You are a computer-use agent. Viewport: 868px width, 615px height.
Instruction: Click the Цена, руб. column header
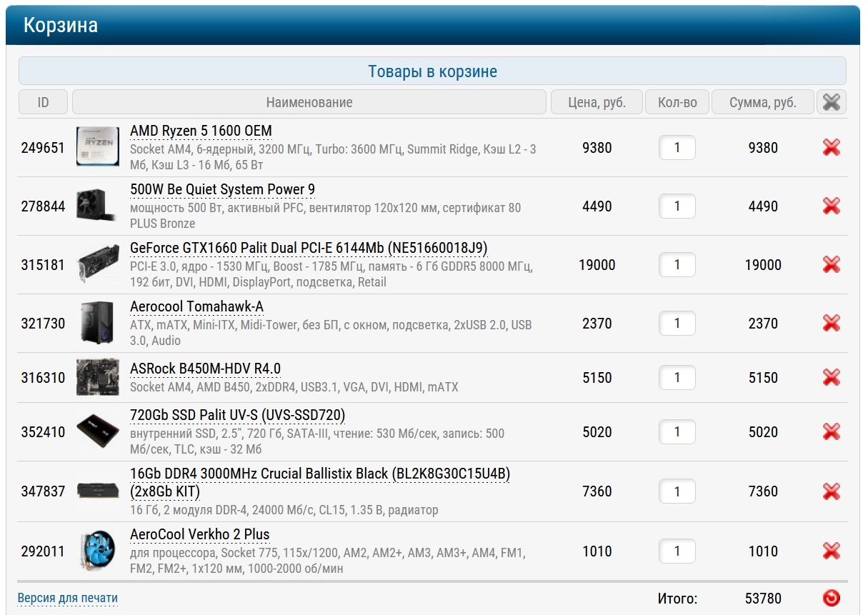point(597,102)
